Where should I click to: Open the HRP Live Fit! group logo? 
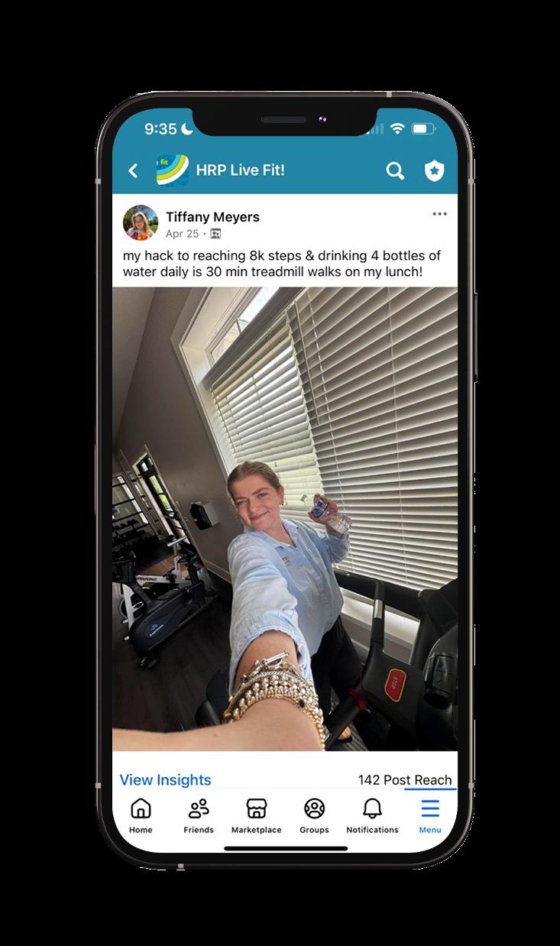click(x=173, y=170)
